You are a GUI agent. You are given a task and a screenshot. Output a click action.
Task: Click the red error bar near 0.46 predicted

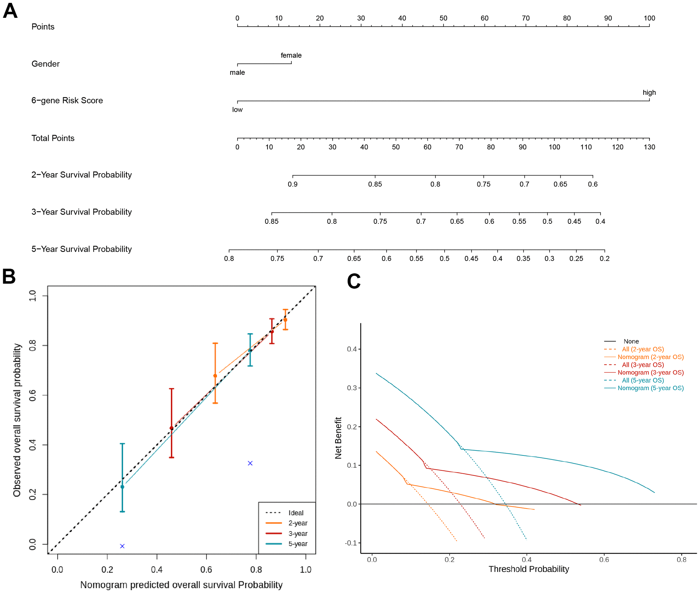tap(171, 423)
